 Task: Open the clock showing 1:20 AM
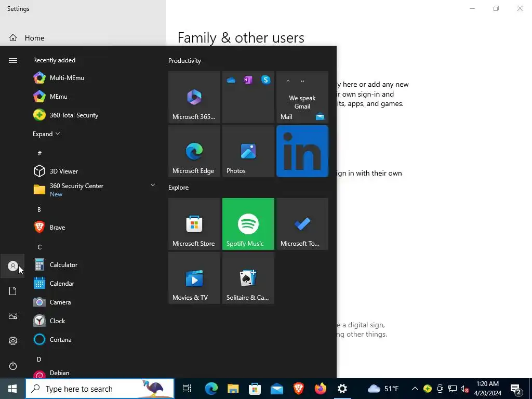(x=487, y=389)
